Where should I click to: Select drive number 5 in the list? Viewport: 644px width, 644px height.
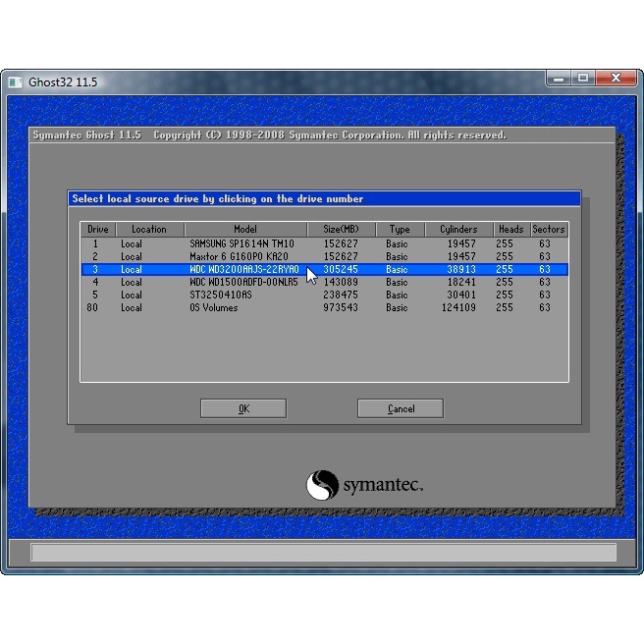[x=95, y=295]
